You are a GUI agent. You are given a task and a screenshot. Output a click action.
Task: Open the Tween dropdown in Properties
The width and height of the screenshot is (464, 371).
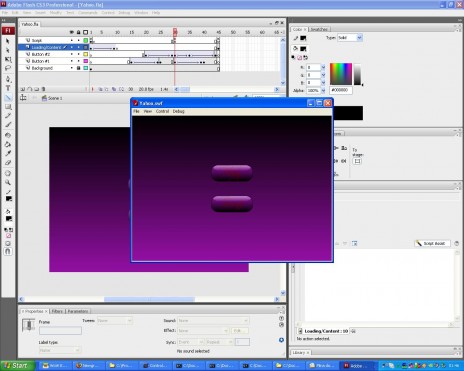click(x=114, y=321)
